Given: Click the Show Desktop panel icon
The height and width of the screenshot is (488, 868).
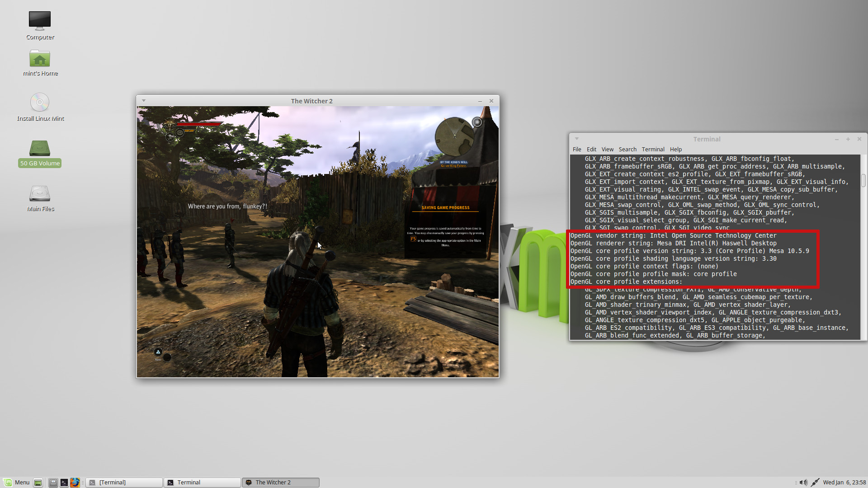Looking at the screenshot, I should [38, 482].
